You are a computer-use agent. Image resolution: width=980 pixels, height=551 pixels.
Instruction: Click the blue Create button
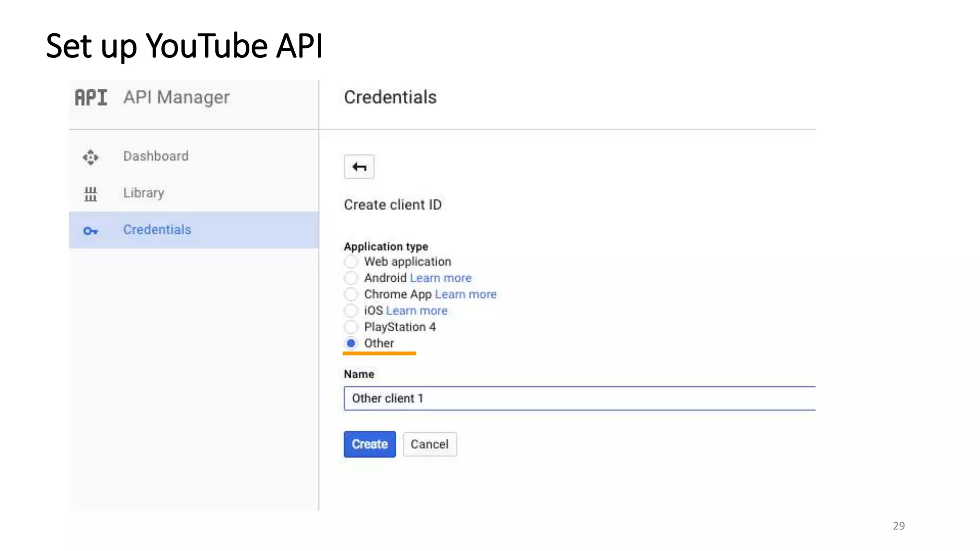(369, 444)
